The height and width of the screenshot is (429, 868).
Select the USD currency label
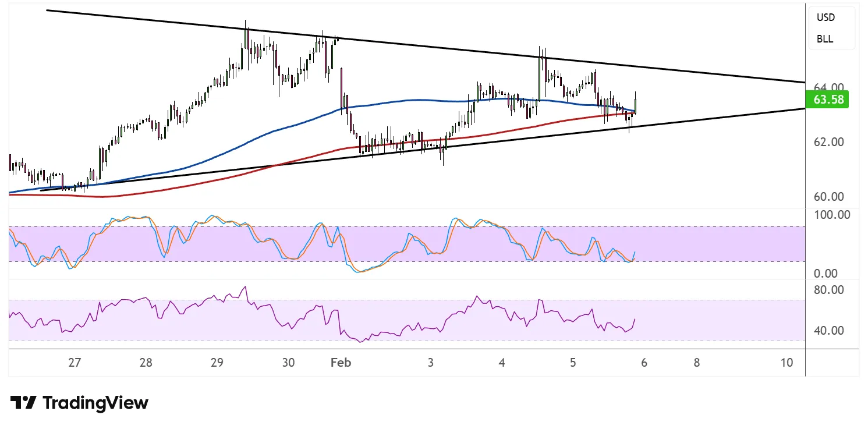(x=825, y=17)
